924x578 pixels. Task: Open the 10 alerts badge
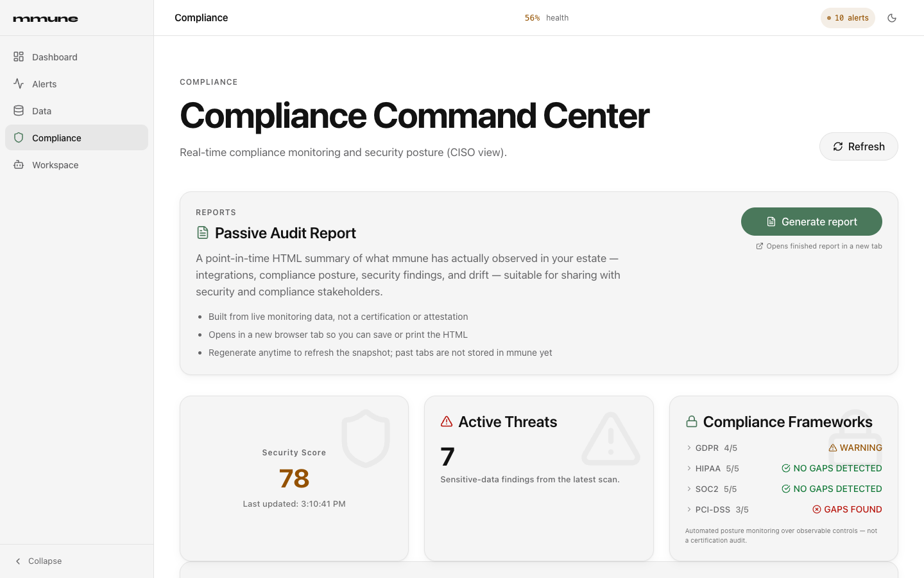click(x=848, y=18)
